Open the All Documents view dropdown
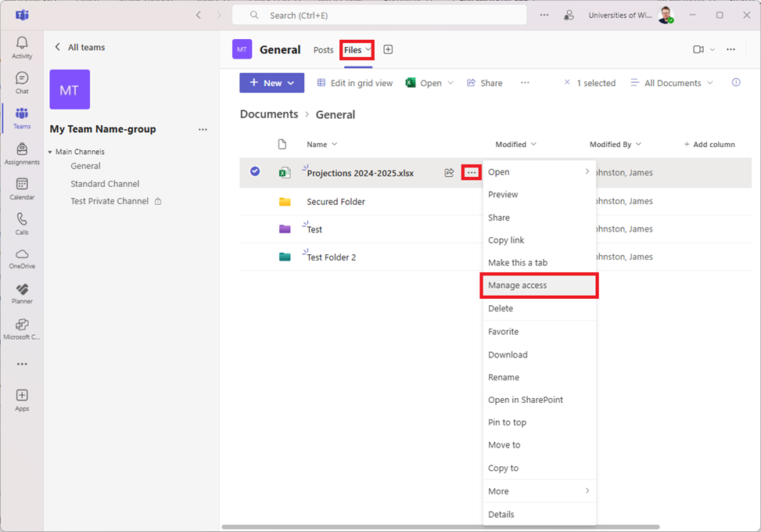Viewport: 761px width, 532px height. click(672, 83)
